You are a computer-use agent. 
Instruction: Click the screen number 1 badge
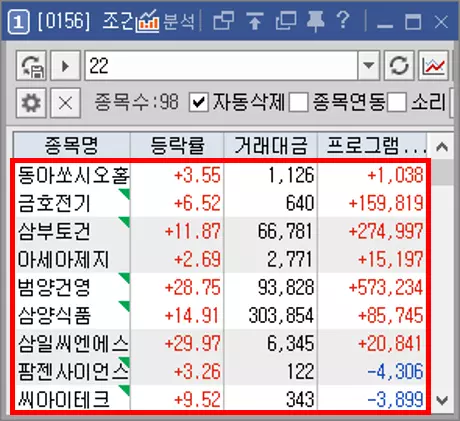[18, 22]
